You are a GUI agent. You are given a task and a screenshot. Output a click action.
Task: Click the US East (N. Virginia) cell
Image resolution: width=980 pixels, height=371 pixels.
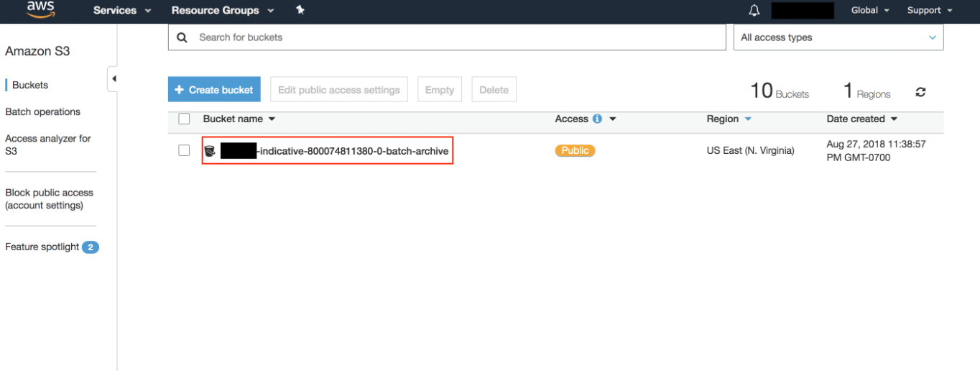(x=750, y=150)
